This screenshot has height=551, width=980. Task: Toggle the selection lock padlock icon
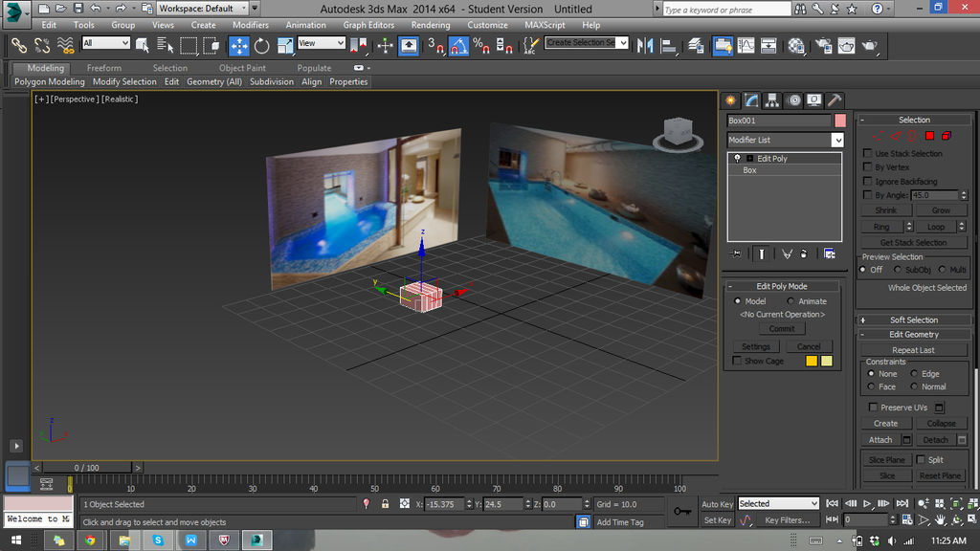tap(385, 503)
